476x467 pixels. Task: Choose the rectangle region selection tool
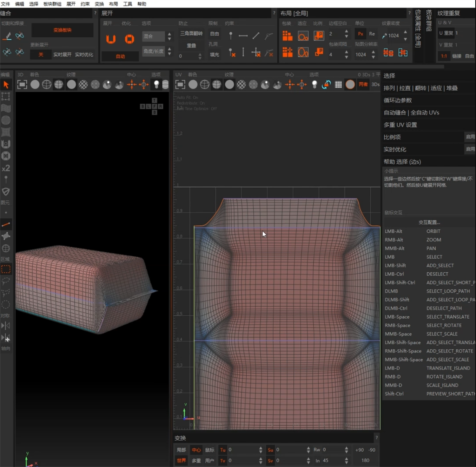(x=6, y=269)
